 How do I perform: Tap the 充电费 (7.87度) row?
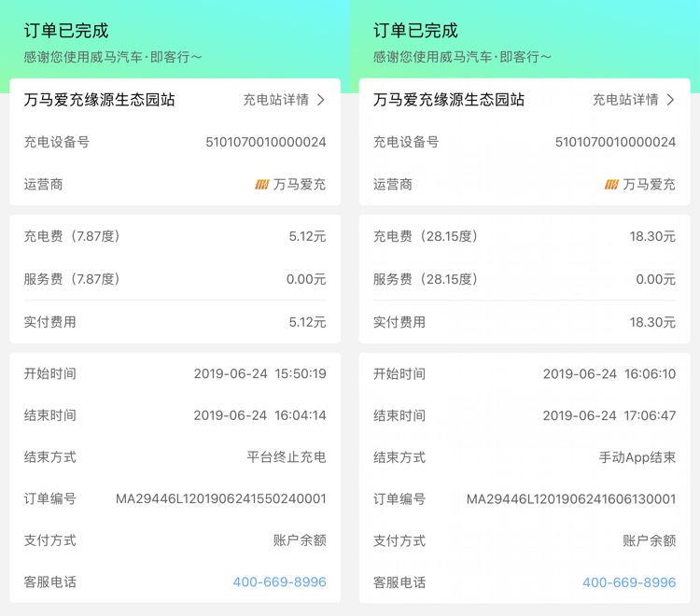point(175,236)
